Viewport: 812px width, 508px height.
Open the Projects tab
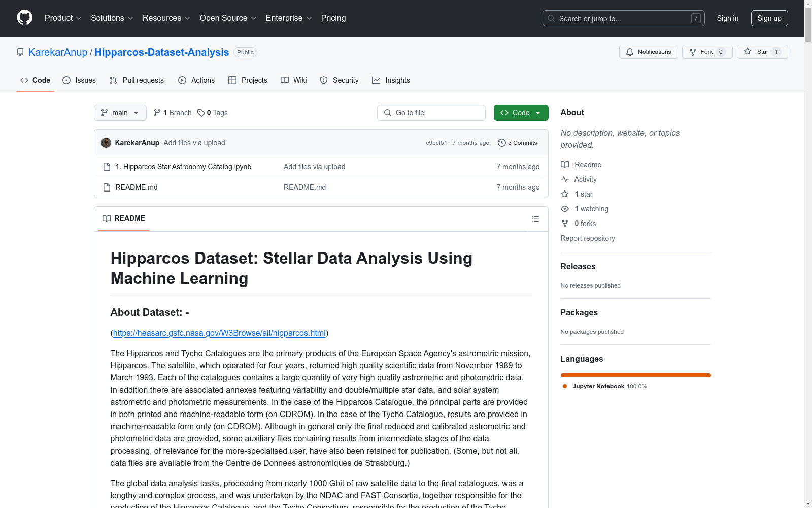248,80
